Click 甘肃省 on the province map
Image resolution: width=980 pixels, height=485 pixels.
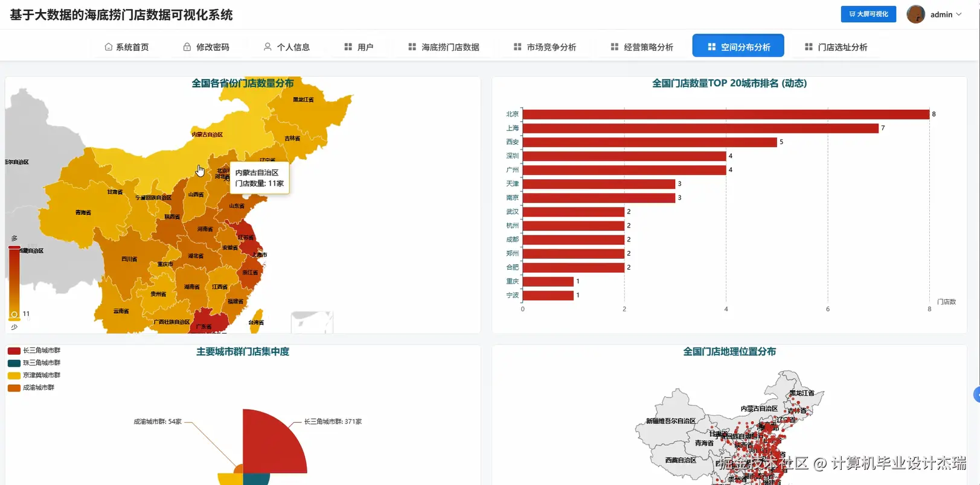(x=115, y=192)
